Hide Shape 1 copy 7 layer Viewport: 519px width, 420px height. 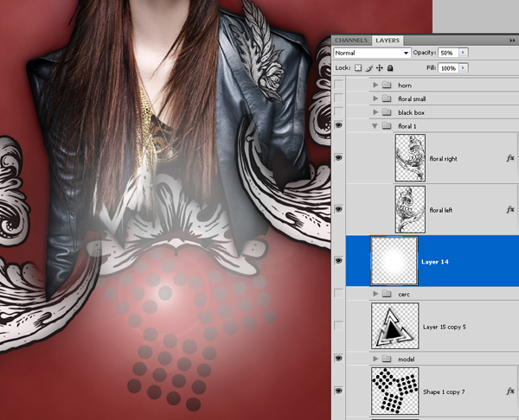point(338,391)
